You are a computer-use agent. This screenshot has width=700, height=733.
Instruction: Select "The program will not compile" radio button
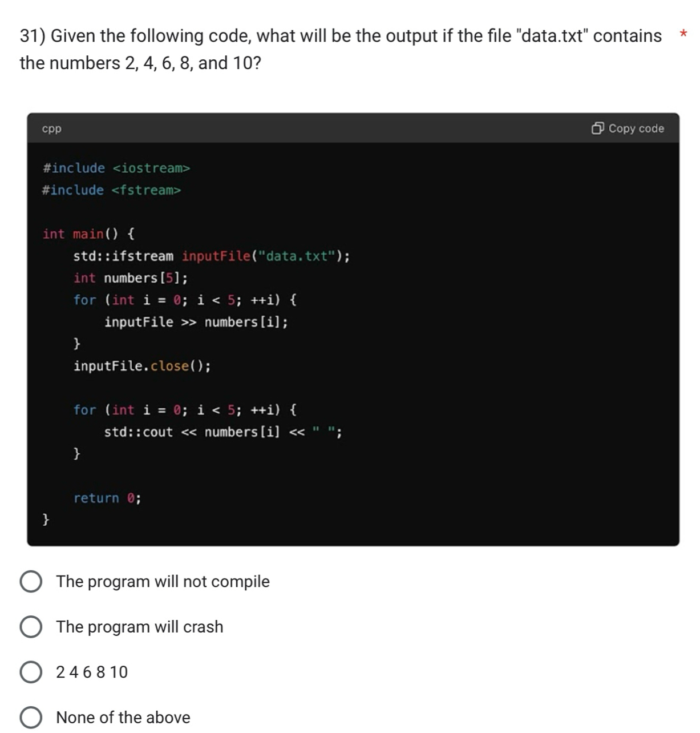tap(31, 582)
